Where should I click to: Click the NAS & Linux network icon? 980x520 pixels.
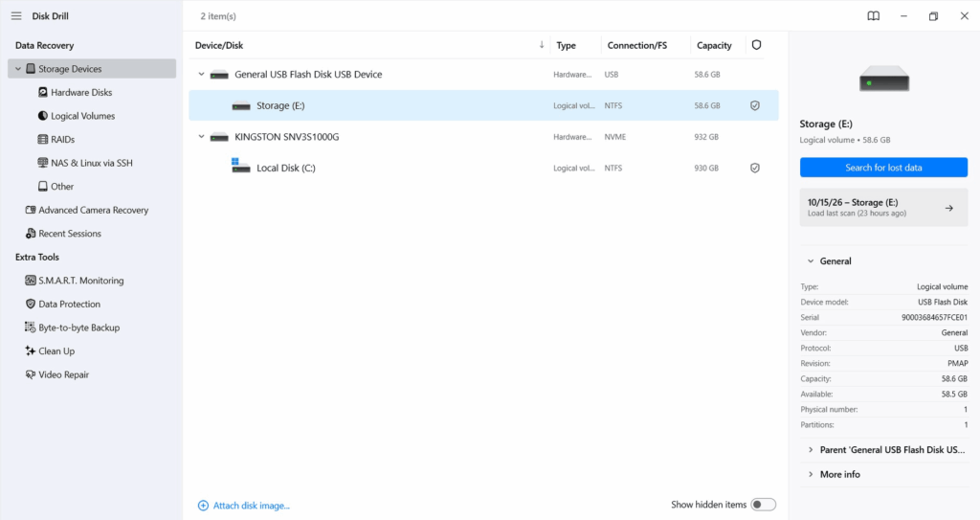42,163
